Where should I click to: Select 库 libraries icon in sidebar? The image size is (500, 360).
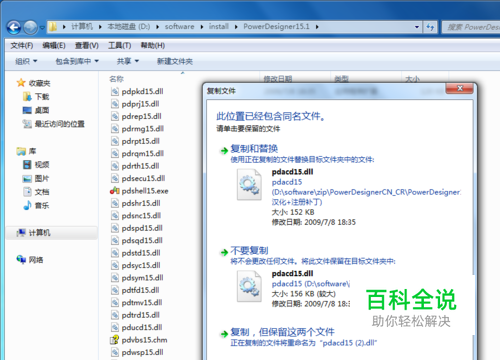[x=21, y=151]
